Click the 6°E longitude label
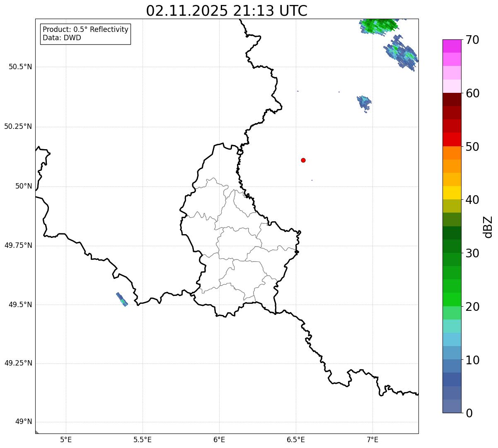Image resolution: width=498 pixels, height=448 pixels. click(219, 440)
